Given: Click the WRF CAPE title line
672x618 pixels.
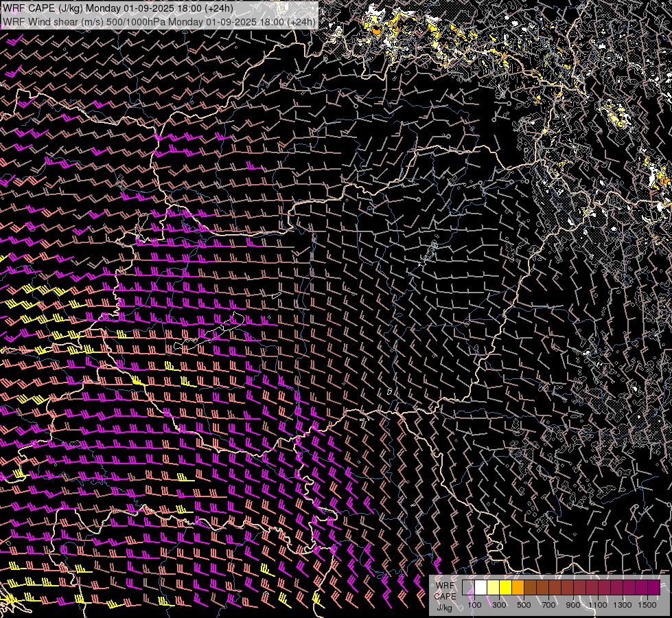Looking at the screenshot, I should (118, 8).
